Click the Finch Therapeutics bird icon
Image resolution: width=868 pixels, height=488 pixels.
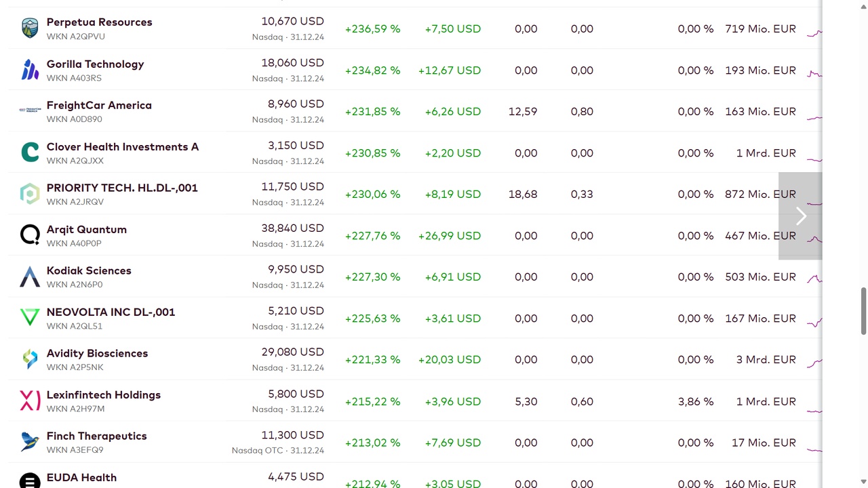coord(30,442)
